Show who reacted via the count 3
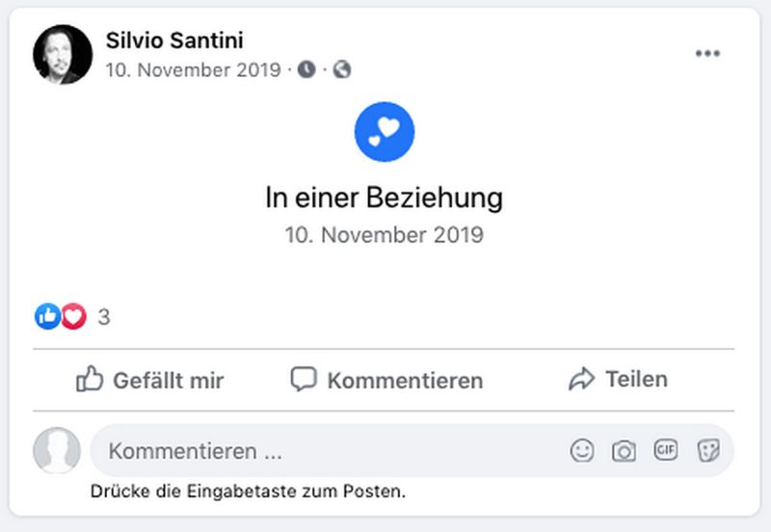Screen dimensions: 771x532 (x=104, y=316)
